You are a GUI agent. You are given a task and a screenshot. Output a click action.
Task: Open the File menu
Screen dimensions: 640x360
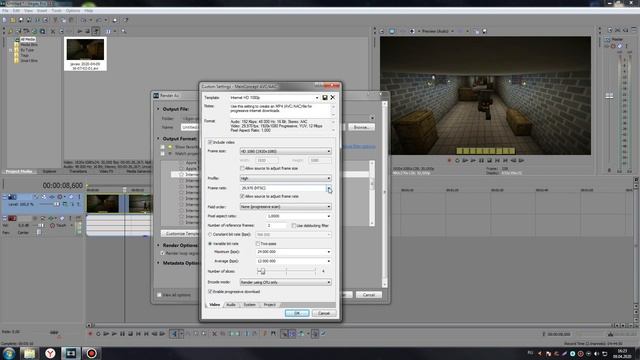click(5, 11)
